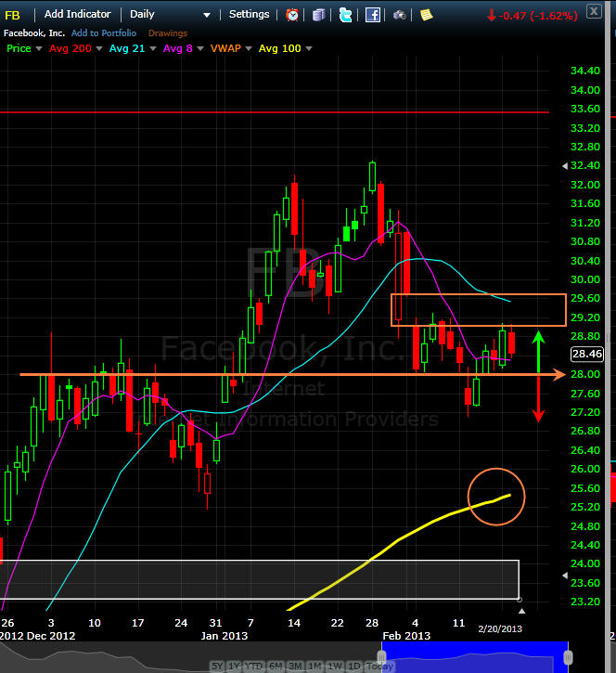Viewport: 616px width, 673px height.
Task: Click the vertical splitter bar at right
Action: pyautogui.click(x=608, y=336)
